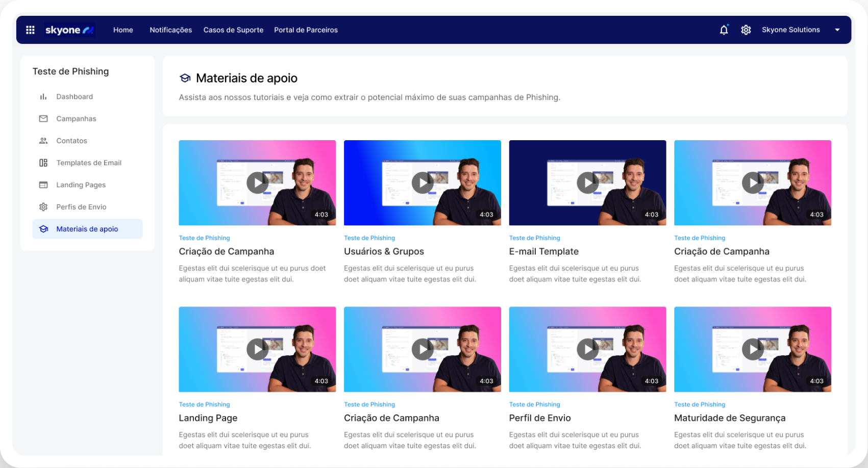This screenshot has width=868, height=468.
Task: Open the Landing Pages sidebar entry
Action: coord(81,185)
